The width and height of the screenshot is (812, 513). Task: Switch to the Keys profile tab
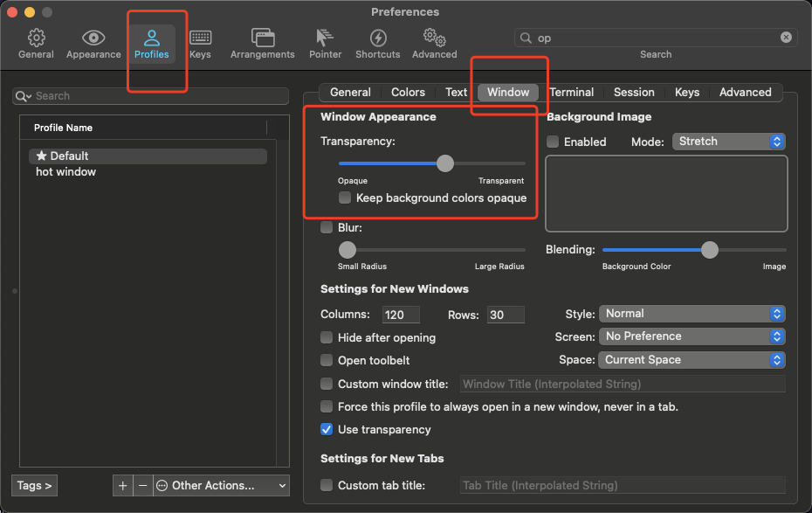[x=686, y=93]
